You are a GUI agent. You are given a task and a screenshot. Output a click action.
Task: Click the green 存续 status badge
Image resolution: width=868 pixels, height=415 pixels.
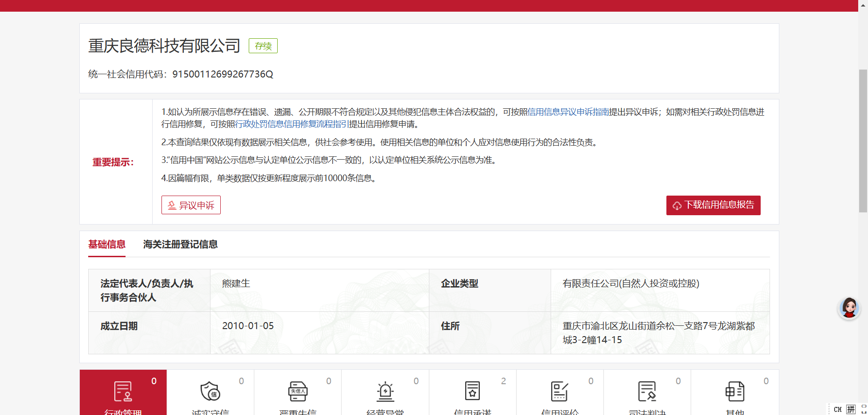[x=263, y=46]
